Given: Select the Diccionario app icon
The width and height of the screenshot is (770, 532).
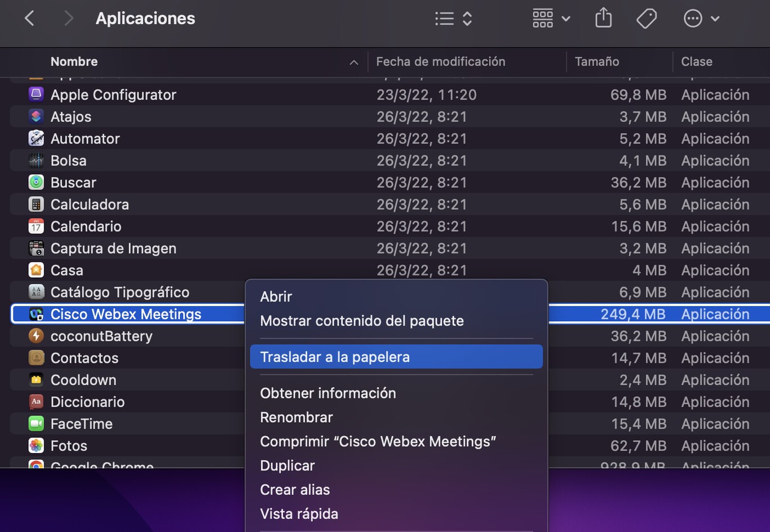Looking at the screenshot, I should click(36, 401).
